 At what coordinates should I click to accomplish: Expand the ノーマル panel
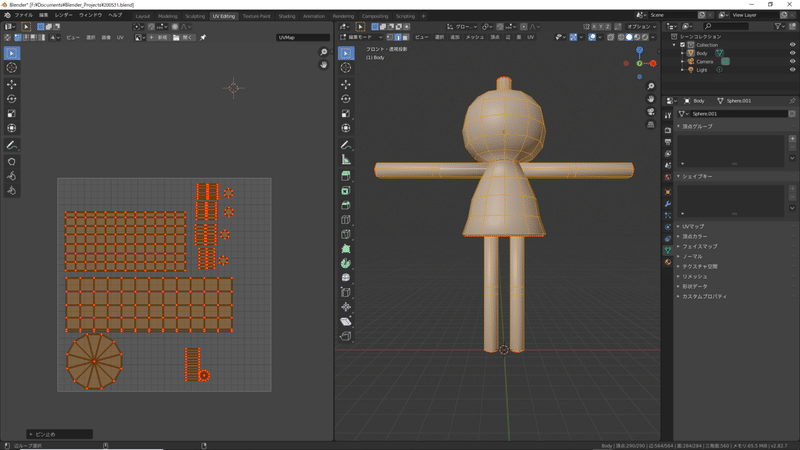pyautogui.click(x=692, y=256)
